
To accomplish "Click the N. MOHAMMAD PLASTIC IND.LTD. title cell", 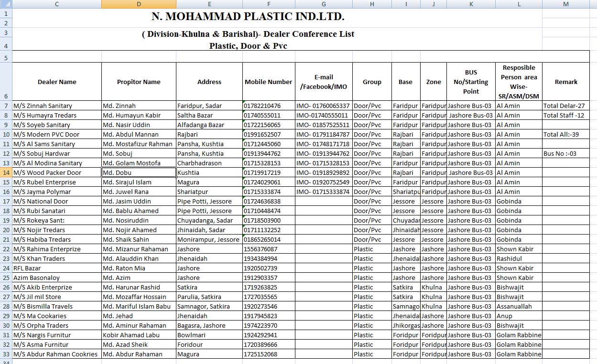I will click(x=248, y=17).
